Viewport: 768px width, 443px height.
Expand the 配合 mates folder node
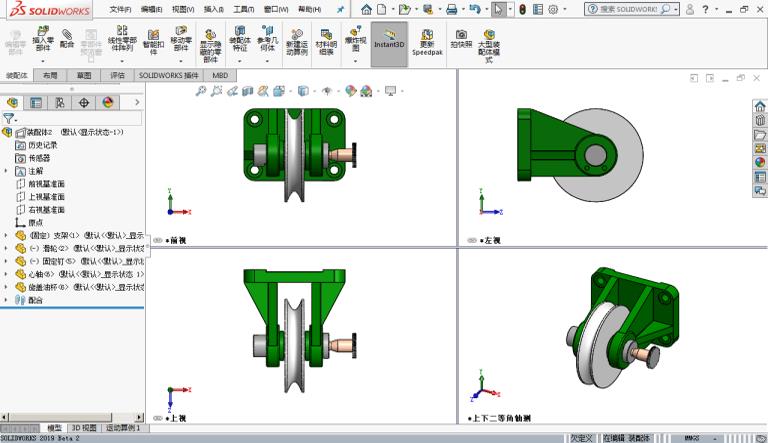point(7,299)
